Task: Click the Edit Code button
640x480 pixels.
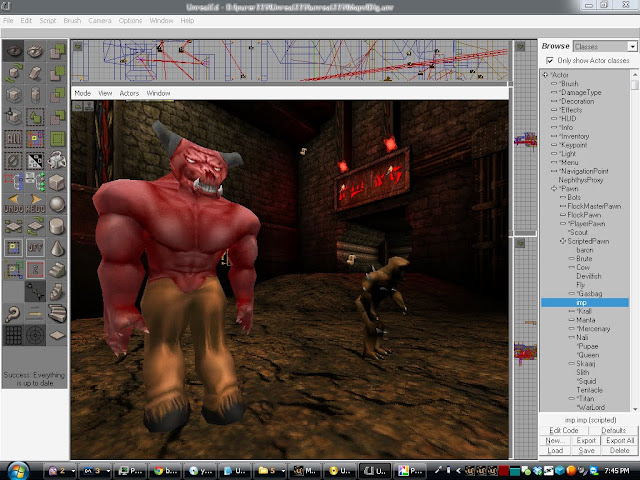Action: tap(564, 430)
